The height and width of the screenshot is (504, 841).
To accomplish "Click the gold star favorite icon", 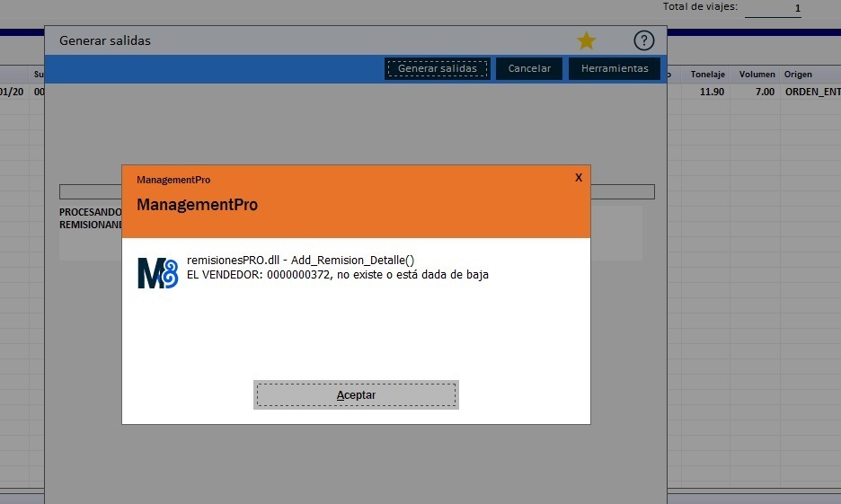I will [x=586, y=40].
